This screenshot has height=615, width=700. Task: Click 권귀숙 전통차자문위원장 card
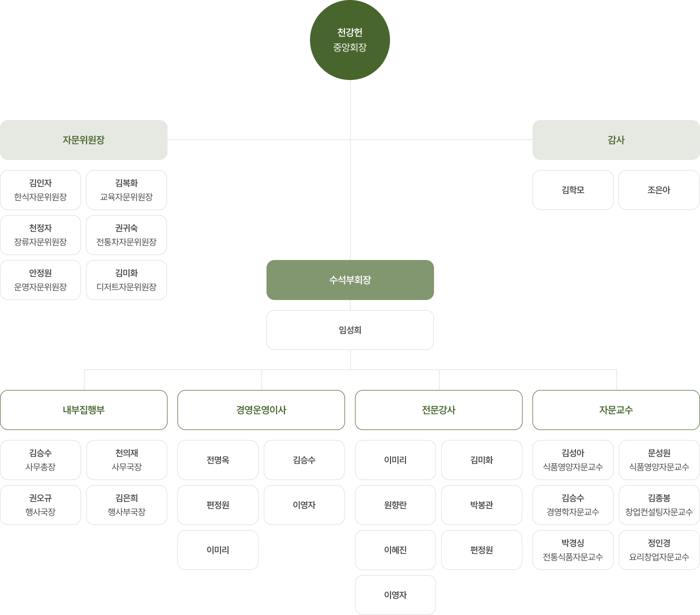pos(126,235)
